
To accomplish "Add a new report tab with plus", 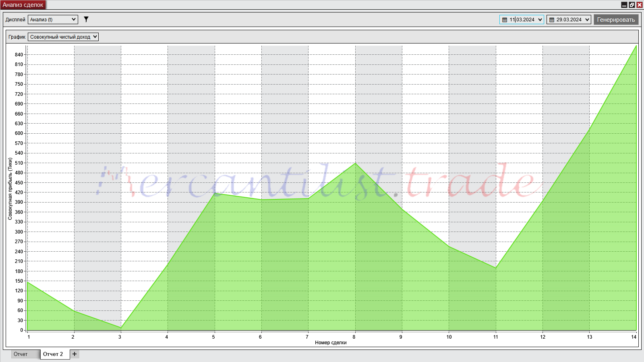I will pyautogui.click(x=75, y=354).
